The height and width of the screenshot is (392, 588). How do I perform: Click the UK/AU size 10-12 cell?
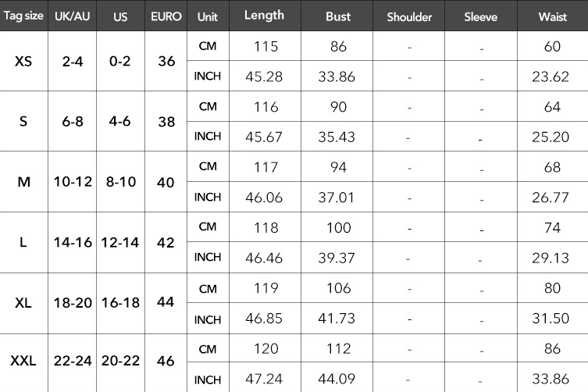tap(73, 182)
